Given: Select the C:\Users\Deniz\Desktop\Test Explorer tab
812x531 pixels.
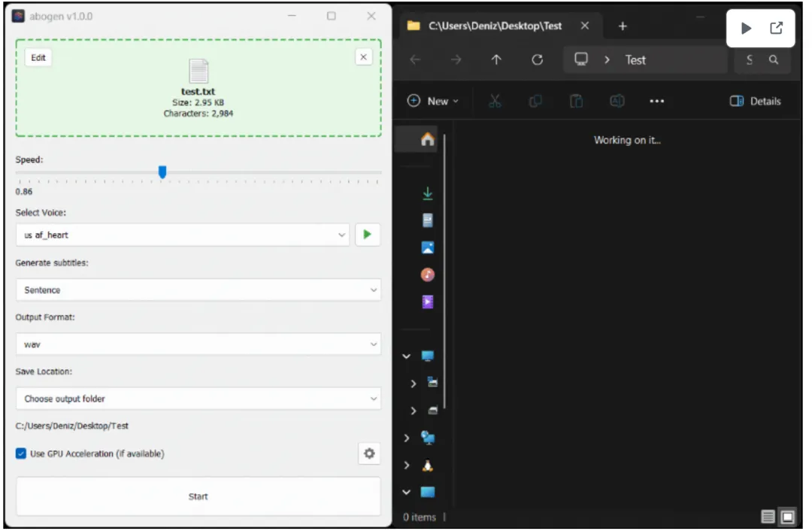Looking at the screenshot, I should pyautogui.click(x=495, y=26).
